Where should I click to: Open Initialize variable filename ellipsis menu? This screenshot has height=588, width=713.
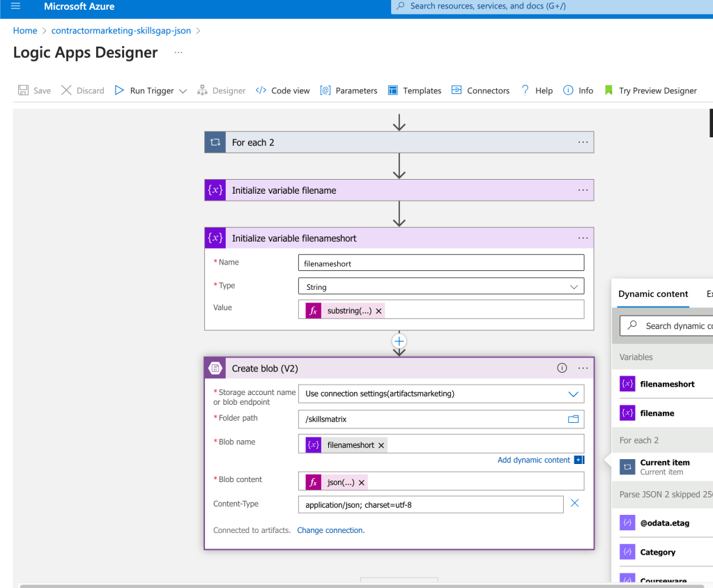583,190
